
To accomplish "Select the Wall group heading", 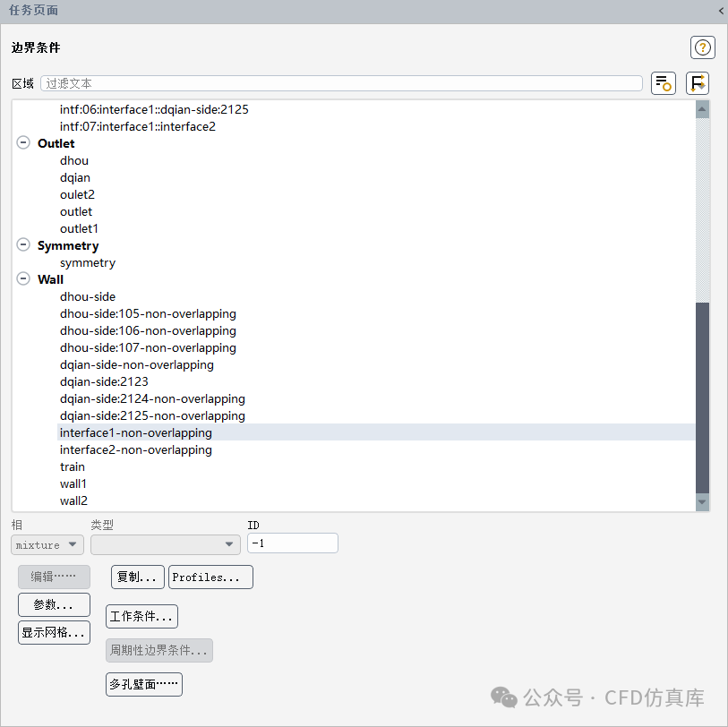I will click(x=51, y=279).
